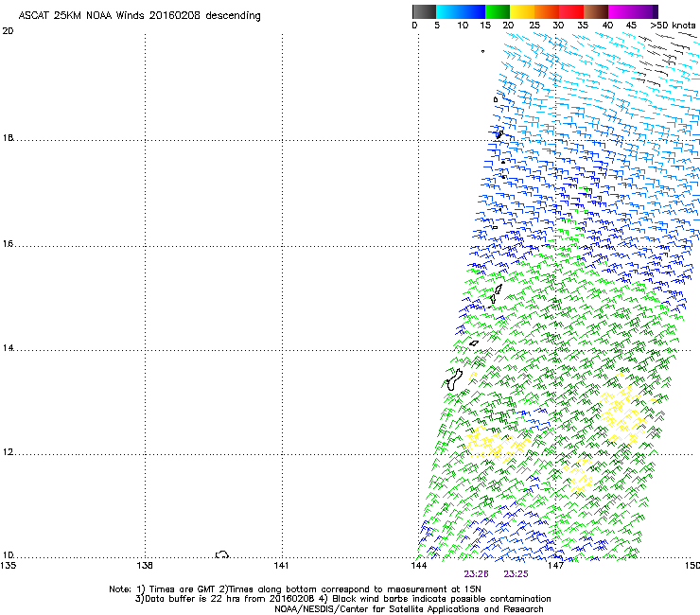Screen dimensions: 700x615
Task: Click the '45' label under the color bar
Action: (x=631, y=26)
